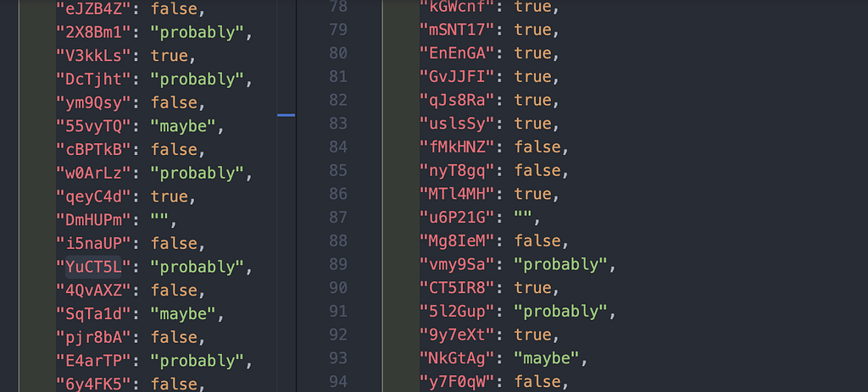
Task: Click line number 84 in the gutter
Action: [338, 147]
